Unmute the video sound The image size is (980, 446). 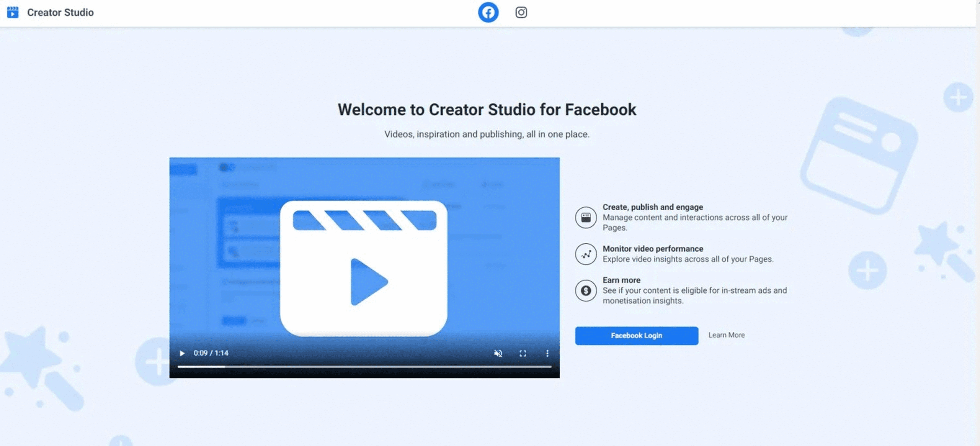pyautogui.click(x=498, y=353)
